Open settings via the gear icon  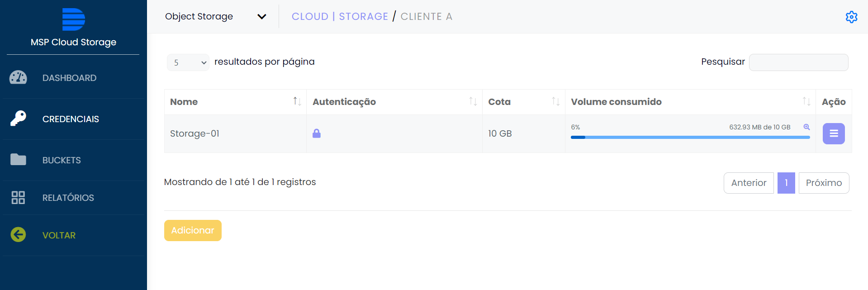pos(851,17)
